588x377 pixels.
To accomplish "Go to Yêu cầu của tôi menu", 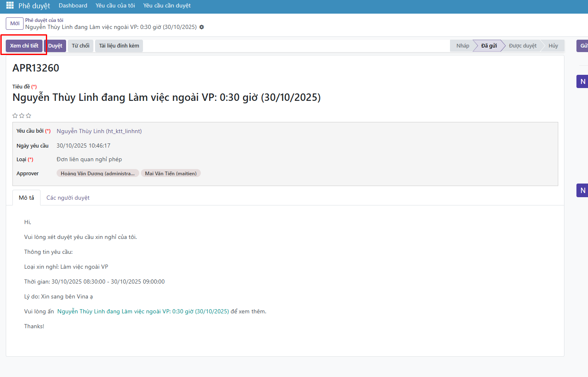I will pyautogui.click(x=115, y=5).
